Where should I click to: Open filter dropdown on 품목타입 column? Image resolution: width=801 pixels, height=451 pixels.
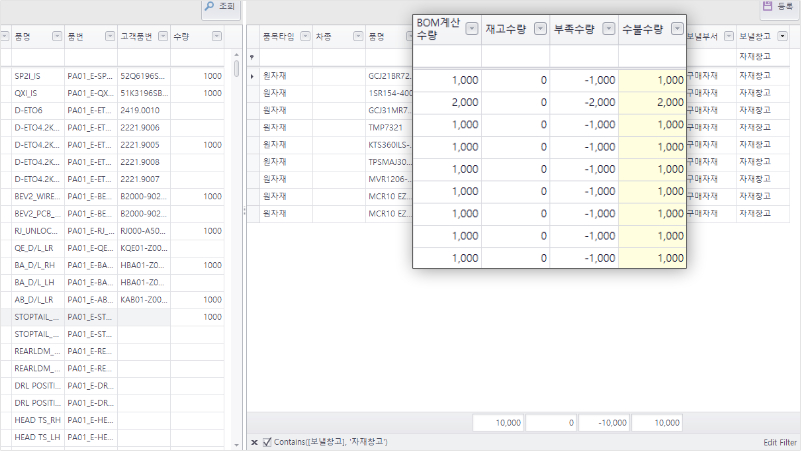click(x=305, y=36)
